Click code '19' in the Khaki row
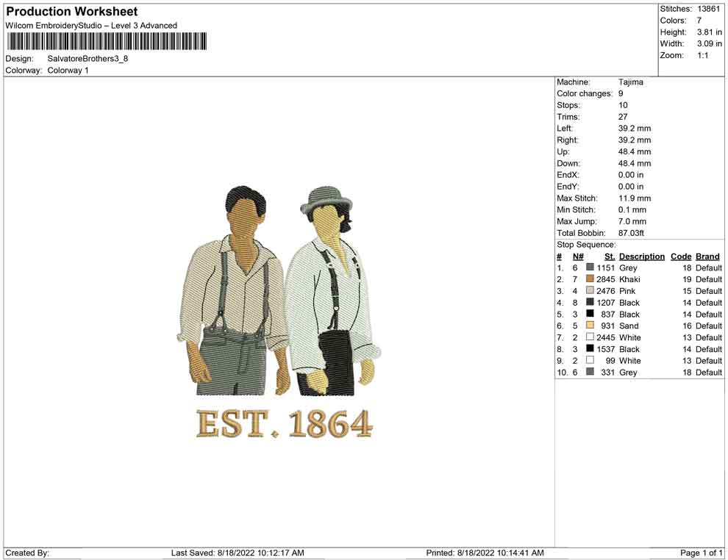Screen dimensions: 728x560 coord(687,279)
